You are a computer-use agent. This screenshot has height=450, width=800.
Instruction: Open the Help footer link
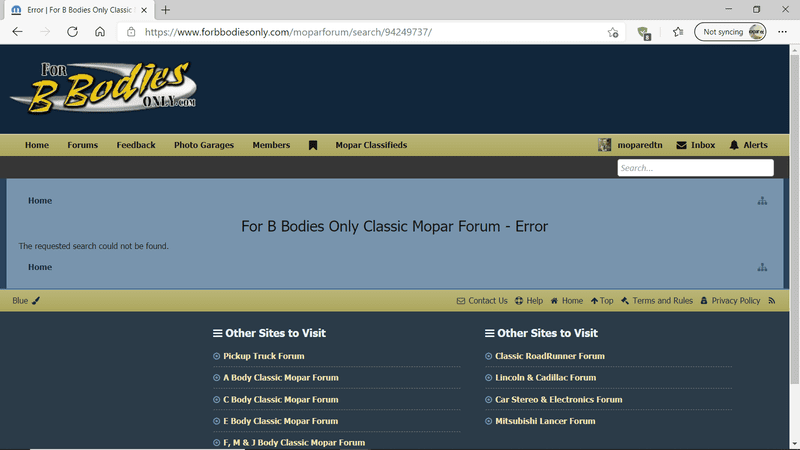[x=534, y=301]
